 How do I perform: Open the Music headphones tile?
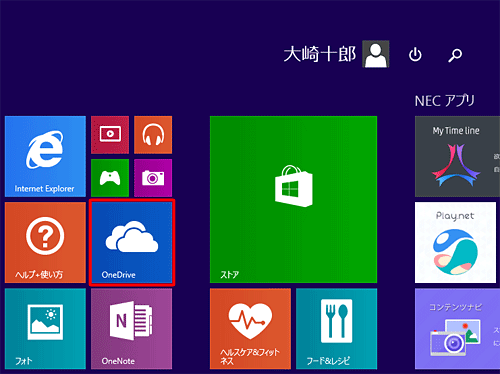click(153, 135)
